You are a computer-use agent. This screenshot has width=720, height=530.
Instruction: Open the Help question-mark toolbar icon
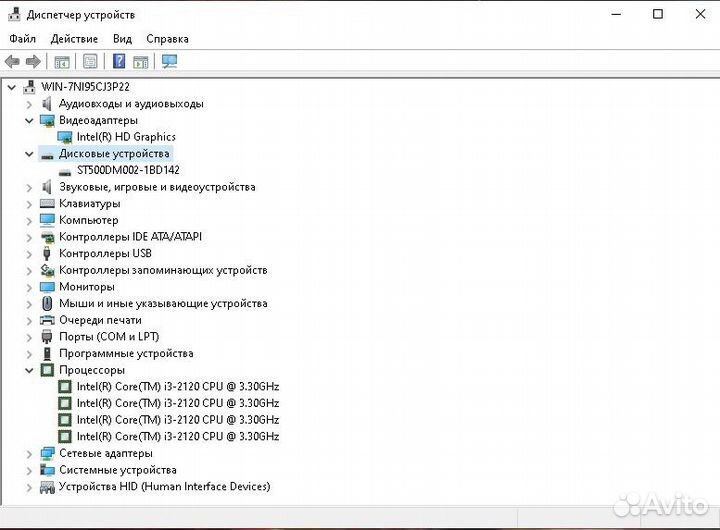[119, 61]
